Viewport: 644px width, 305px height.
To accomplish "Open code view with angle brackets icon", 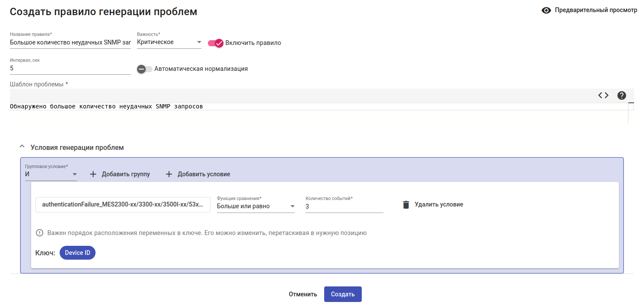I will coord(603,95).
